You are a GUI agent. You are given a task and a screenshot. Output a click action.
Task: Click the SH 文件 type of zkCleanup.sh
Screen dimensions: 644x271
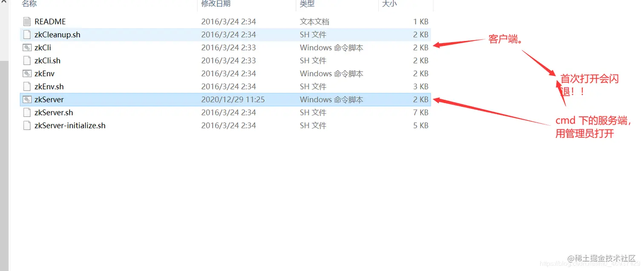coord(313,35)
